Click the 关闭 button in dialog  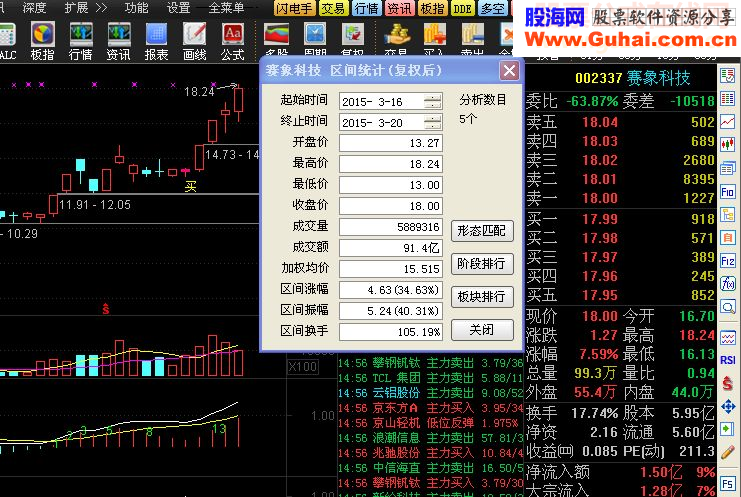[x=482, y=330]
